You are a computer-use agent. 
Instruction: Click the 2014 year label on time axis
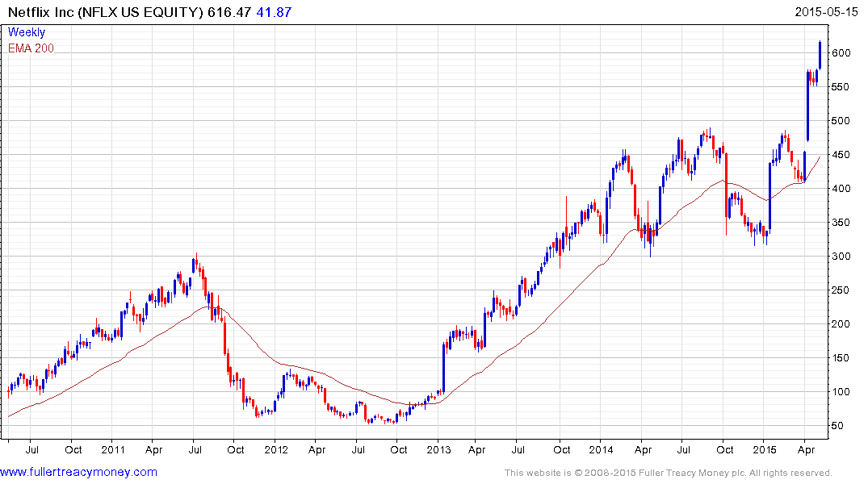click(x=602, y=449)
